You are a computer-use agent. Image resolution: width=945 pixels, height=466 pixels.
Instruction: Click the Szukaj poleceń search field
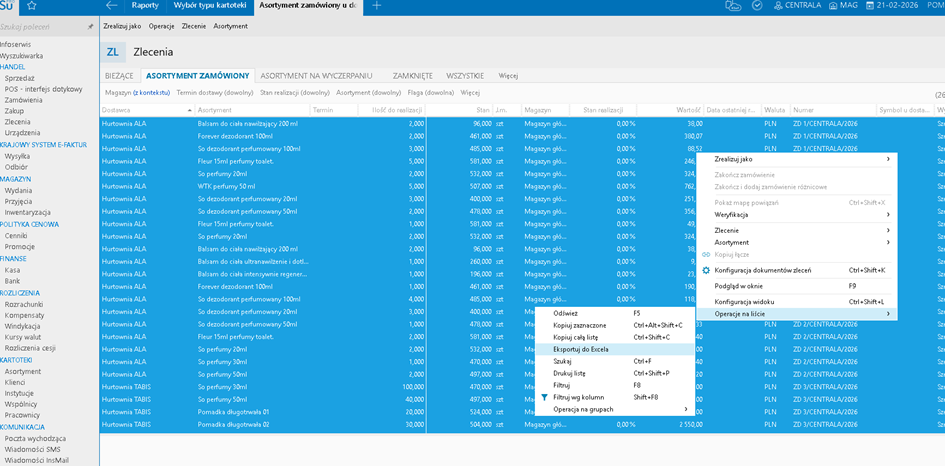coord(40,26)
